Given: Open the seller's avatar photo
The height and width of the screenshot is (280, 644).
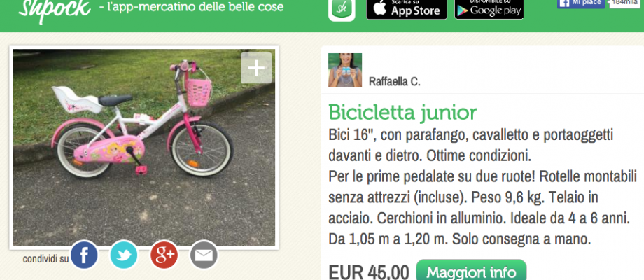Looking at the screenshot, I should pos(345,70).
